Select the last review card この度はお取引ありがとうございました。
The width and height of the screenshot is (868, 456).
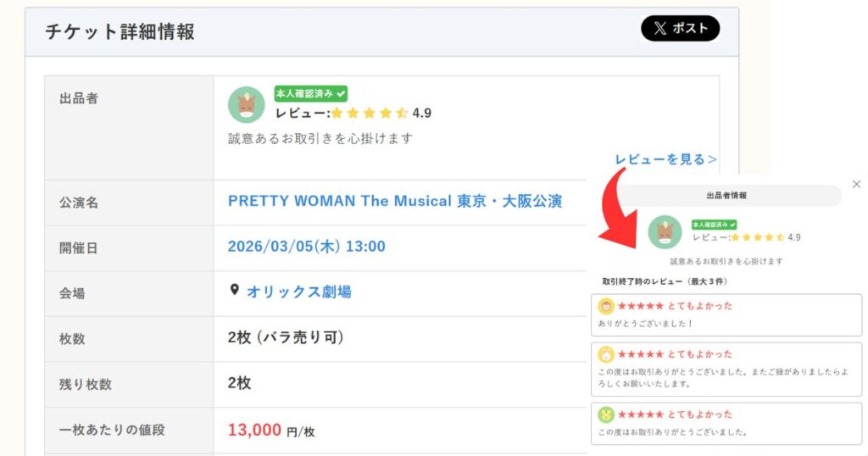click(x=726, y=423)
